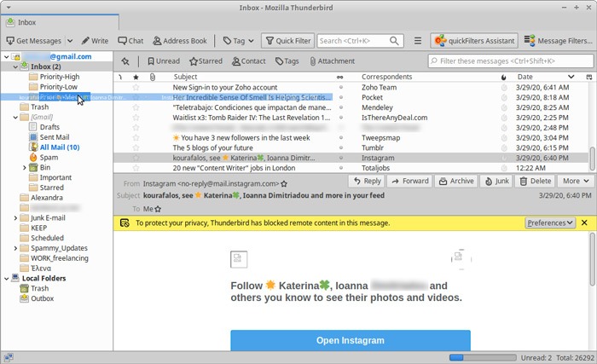Image resolution: width=597 pixels, height=364 pixels.
Task: Mark the message as Junk
Action: pos(496,182)
